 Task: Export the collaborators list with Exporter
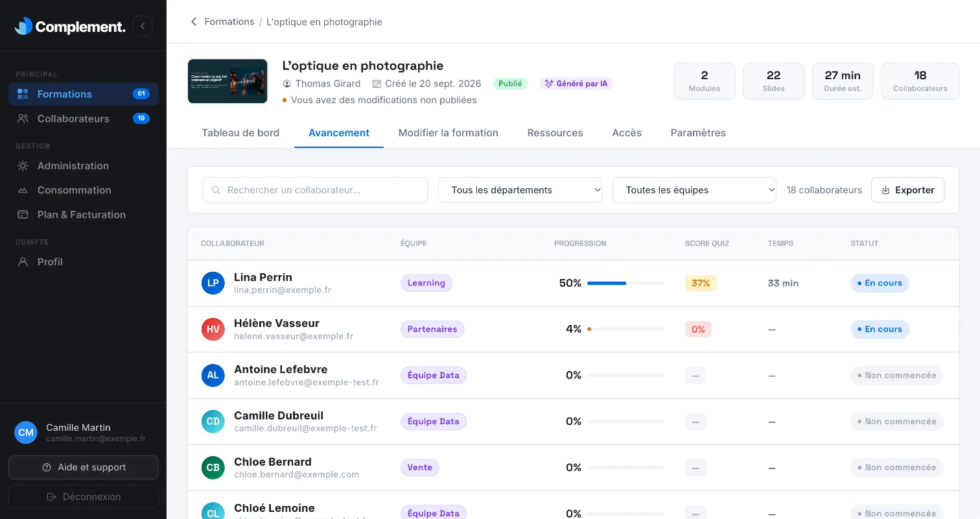(907, 190)
